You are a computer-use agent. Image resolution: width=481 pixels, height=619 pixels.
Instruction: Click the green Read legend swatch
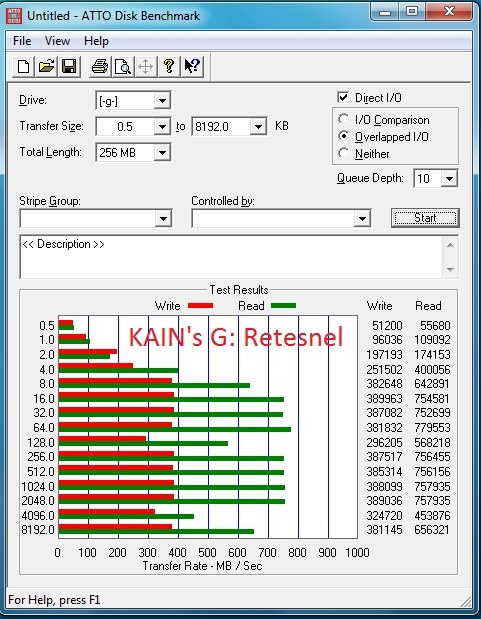pos(283,306)
